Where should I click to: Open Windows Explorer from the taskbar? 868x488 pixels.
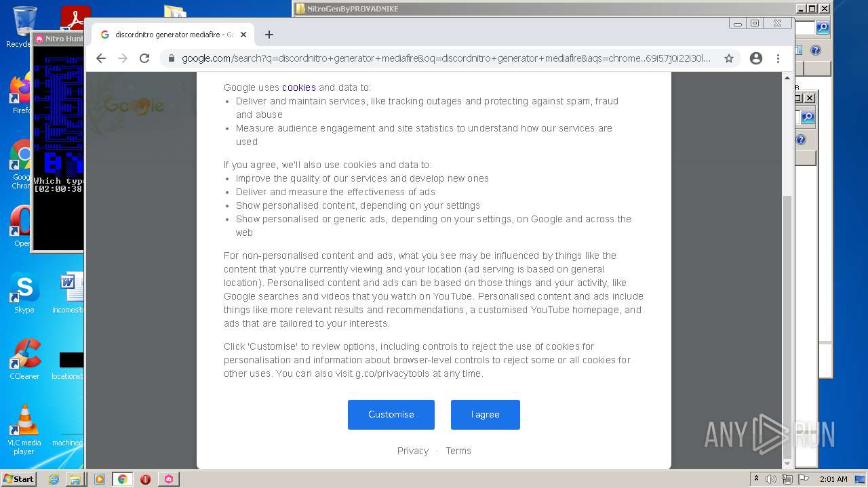[x=75, y=479]
